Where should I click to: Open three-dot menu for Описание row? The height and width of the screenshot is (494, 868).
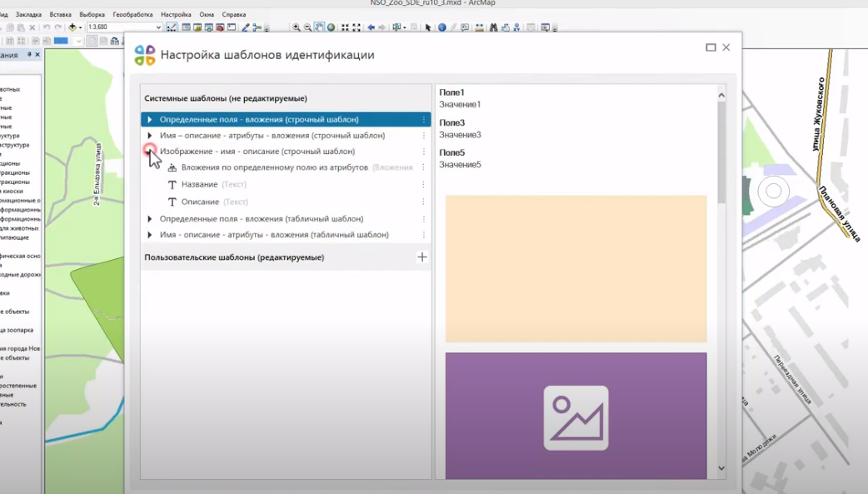pyautogui.click(x=424, y=202)
